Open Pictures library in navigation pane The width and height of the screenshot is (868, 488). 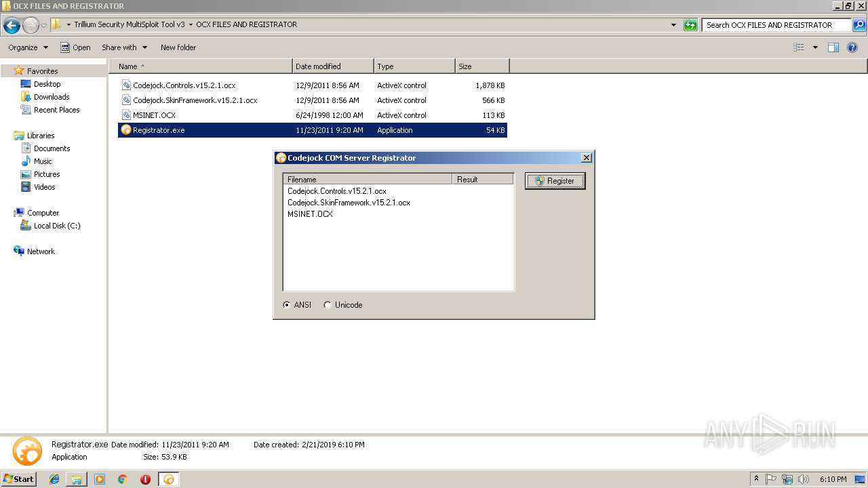point(47,174)
